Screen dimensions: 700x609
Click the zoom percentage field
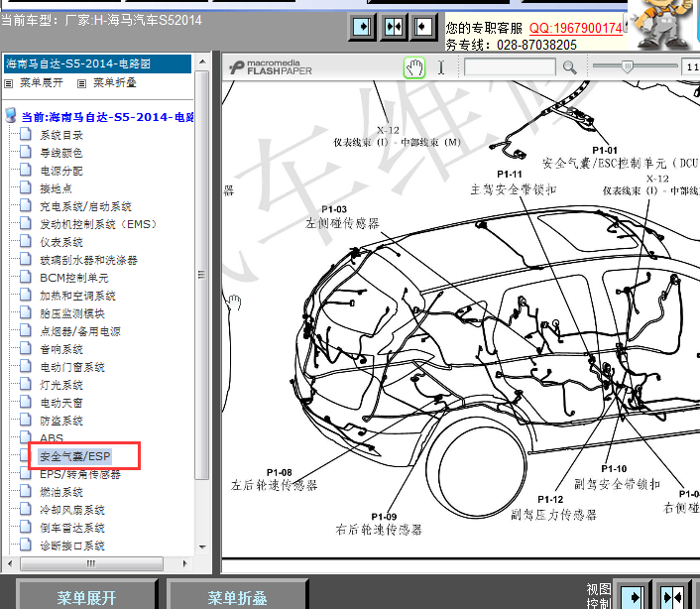691,67
